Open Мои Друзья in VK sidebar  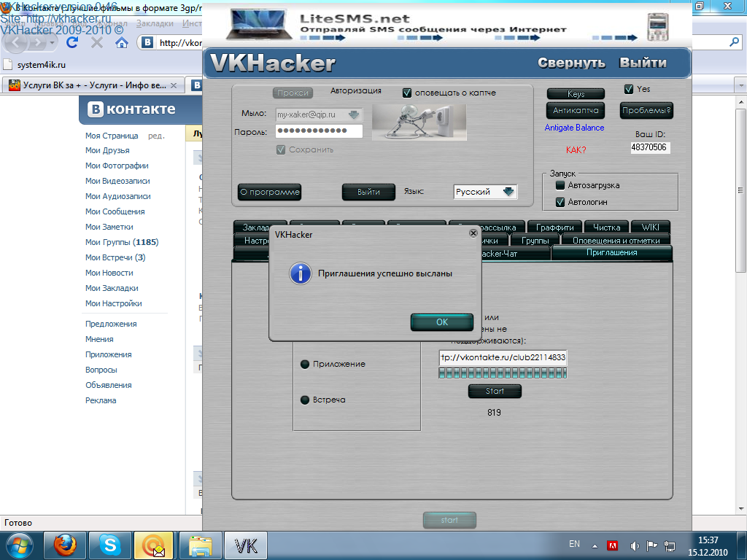click(x=107, y=150)
